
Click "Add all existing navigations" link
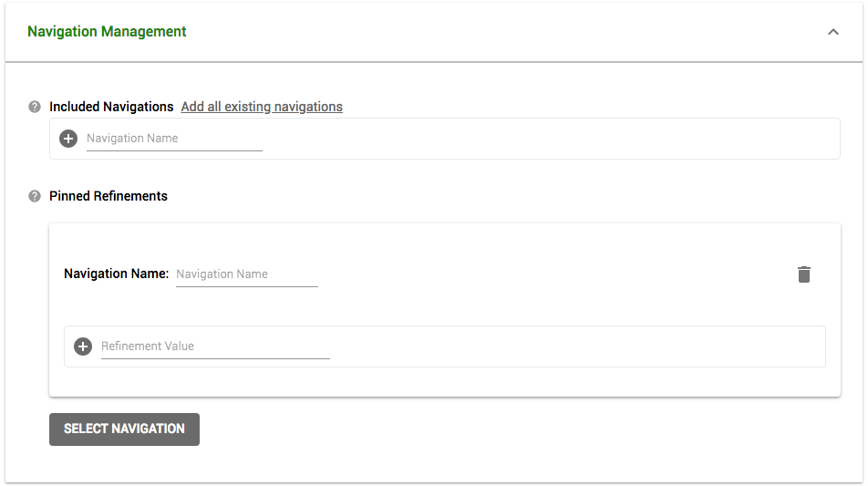pos(262,107)
